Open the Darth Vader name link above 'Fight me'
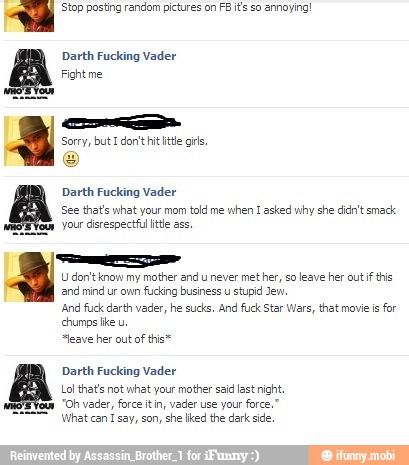 119,56
